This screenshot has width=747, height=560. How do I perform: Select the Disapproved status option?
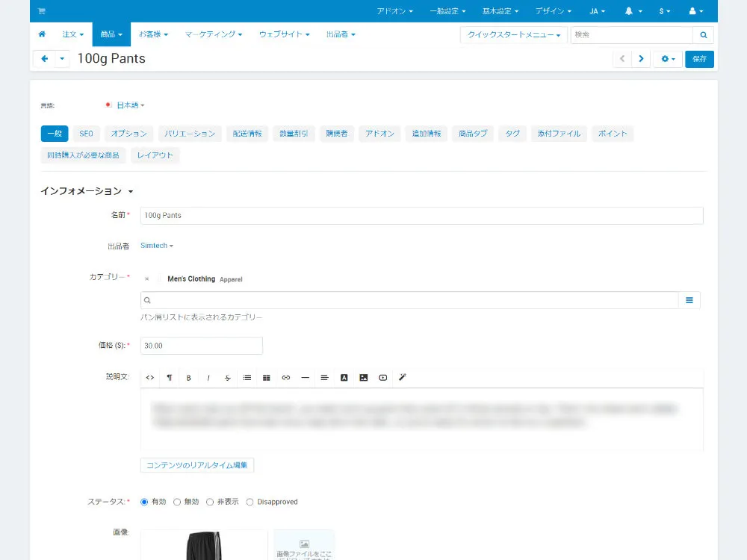(x=250, y=502)
